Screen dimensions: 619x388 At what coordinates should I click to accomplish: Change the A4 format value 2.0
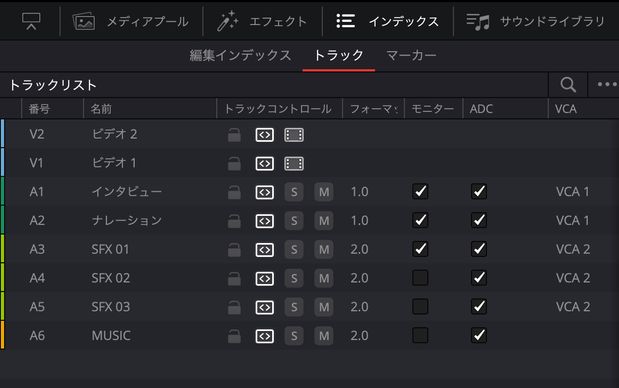[x=359, y=278]
